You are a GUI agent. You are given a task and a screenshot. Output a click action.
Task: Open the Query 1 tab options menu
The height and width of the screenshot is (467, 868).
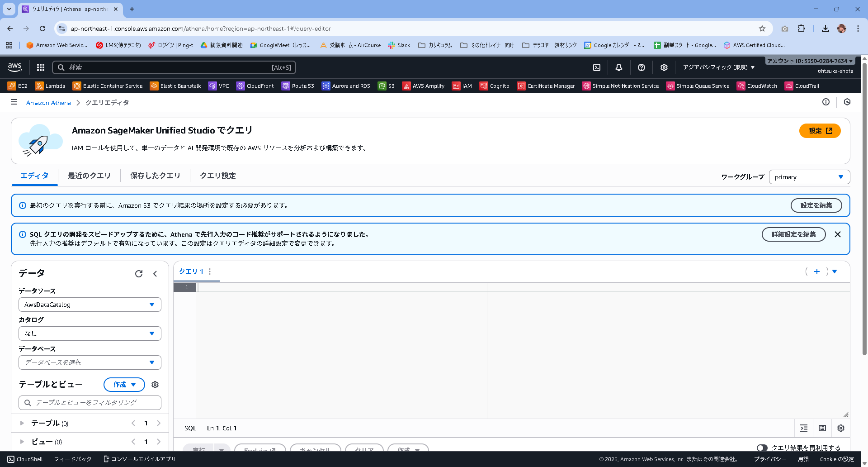tap(210, 272)
